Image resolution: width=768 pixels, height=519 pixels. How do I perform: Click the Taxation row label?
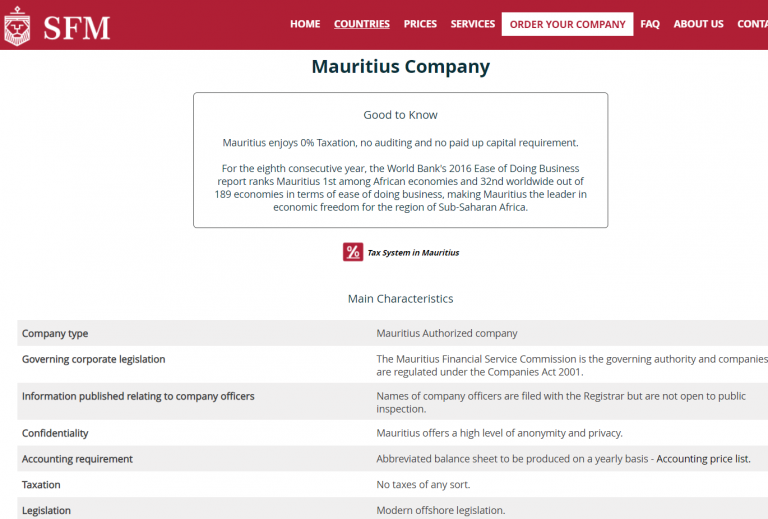41,485
